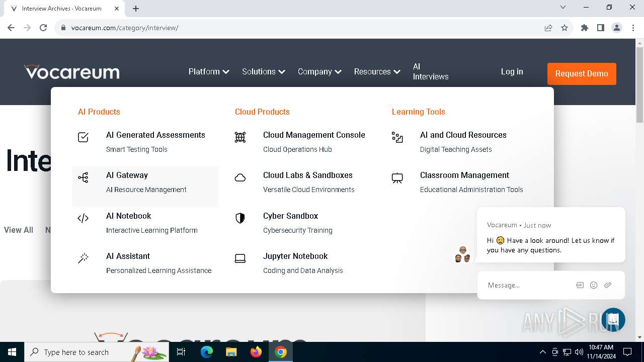Select Cloud Management Console menu entry
The width and height of the screenshot is (644, 362).
[303, 142]
